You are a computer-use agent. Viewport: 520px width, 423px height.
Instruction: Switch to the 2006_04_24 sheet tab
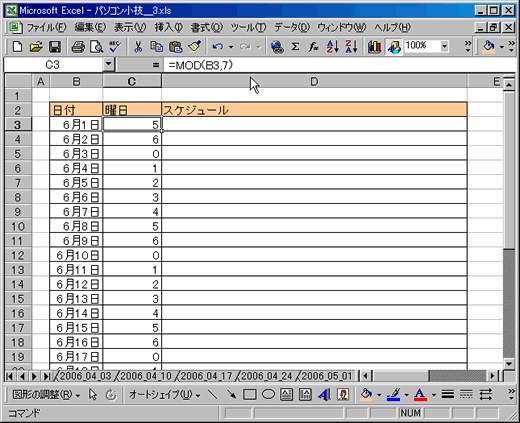pos(267,376)
